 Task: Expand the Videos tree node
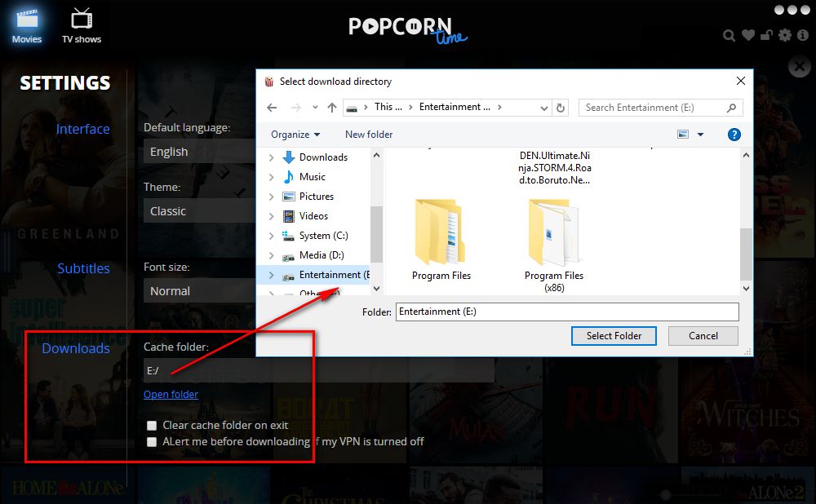pyautogui.click(x=271, y=216)
